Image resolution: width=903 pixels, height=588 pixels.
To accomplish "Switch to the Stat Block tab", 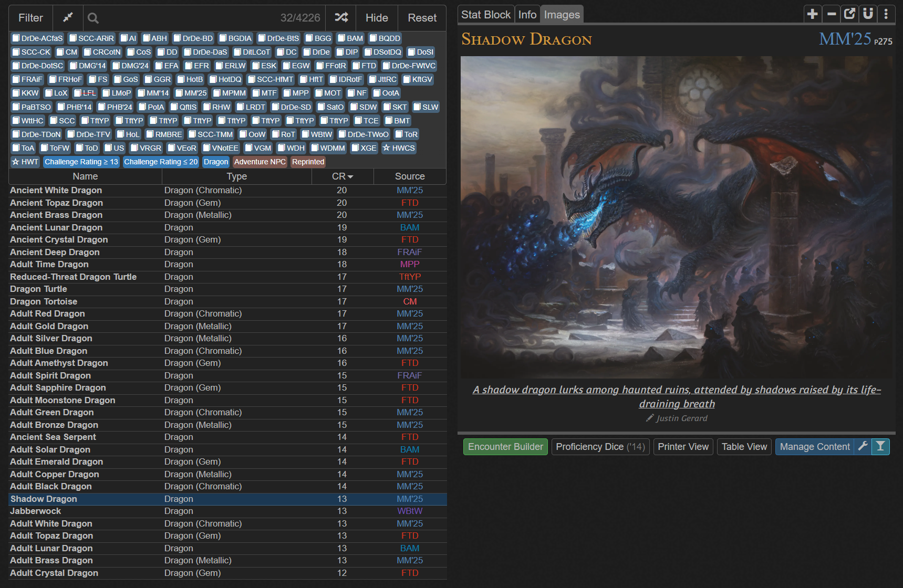I will click(486, 15).
